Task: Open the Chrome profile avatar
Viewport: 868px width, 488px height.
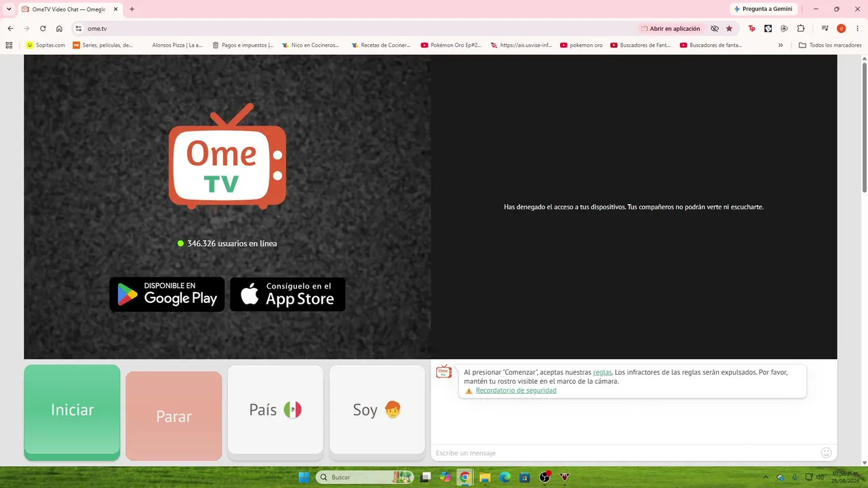Action: pos(841,28)
